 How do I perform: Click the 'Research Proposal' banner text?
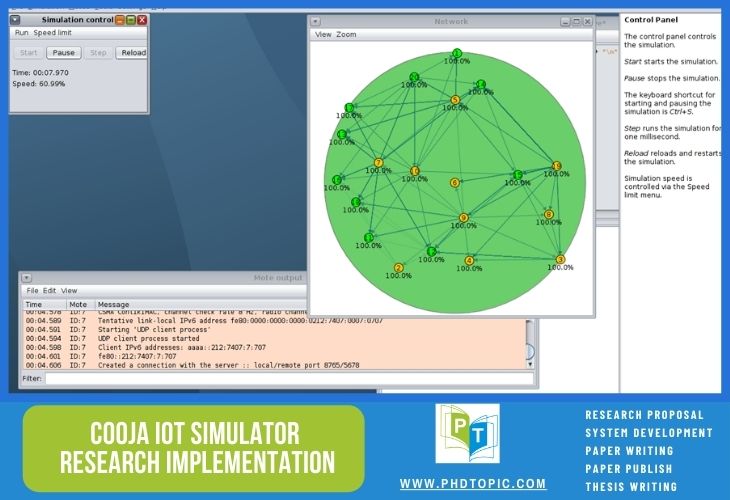(644, 415)
